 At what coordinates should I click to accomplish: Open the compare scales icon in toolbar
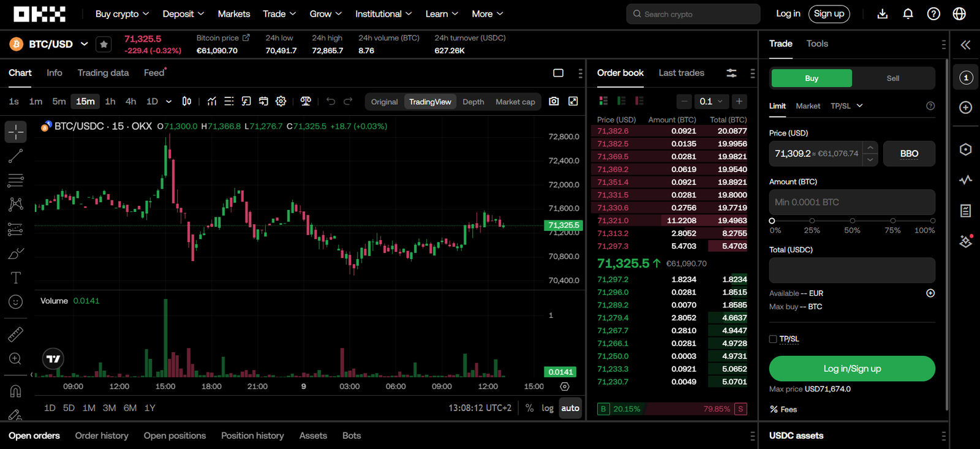click(306, 101)
